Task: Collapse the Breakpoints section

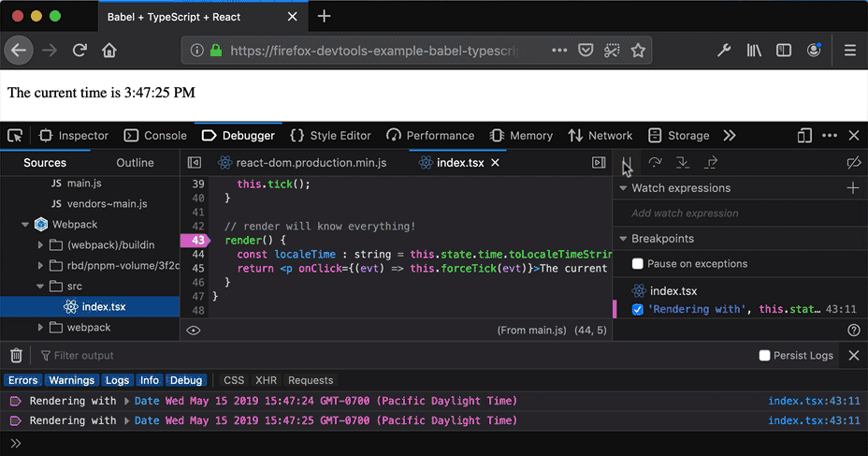Action: [x=623, y=238]
